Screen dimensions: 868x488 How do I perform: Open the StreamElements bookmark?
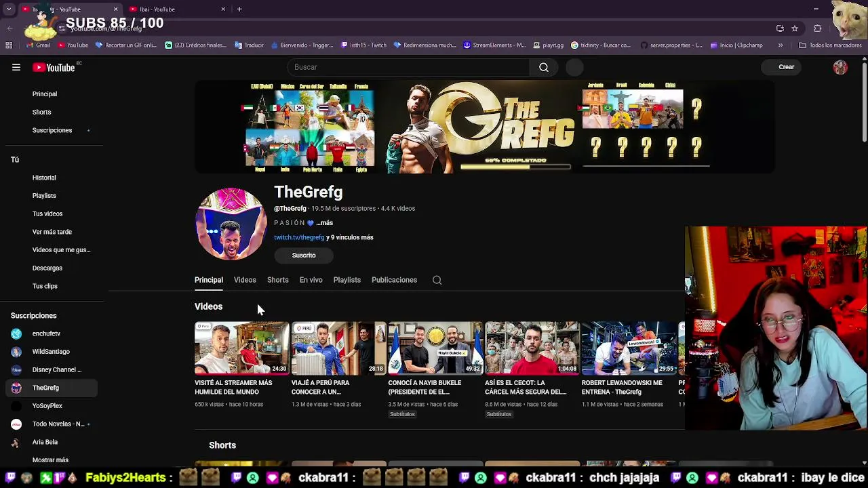[494, 45]
